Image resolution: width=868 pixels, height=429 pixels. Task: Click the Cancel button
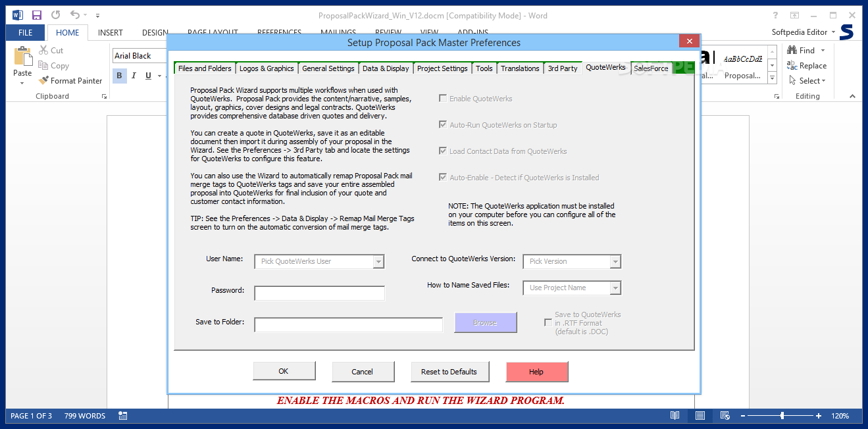pyautogui.click(x=363, y=372)
